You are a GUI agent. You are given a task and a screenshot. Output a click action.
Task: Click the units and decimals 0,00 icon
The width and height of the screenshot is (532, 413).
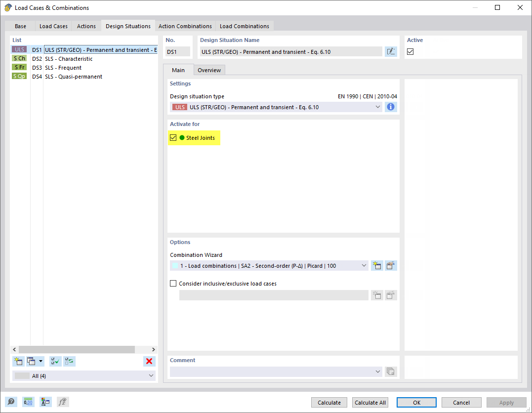point(28,402)
